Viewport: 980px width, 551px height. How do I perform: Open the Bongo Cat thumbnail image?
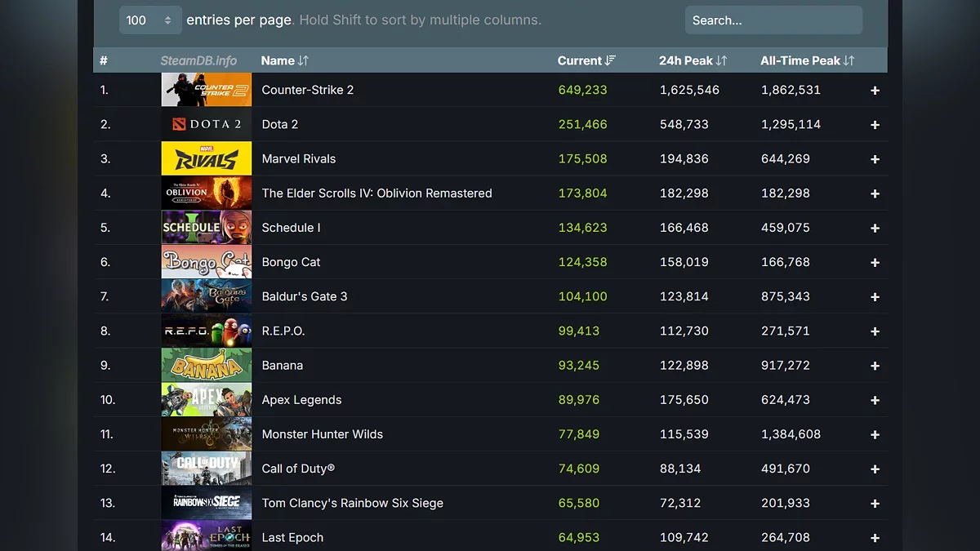pyautogui.click(x=207, y=262)
